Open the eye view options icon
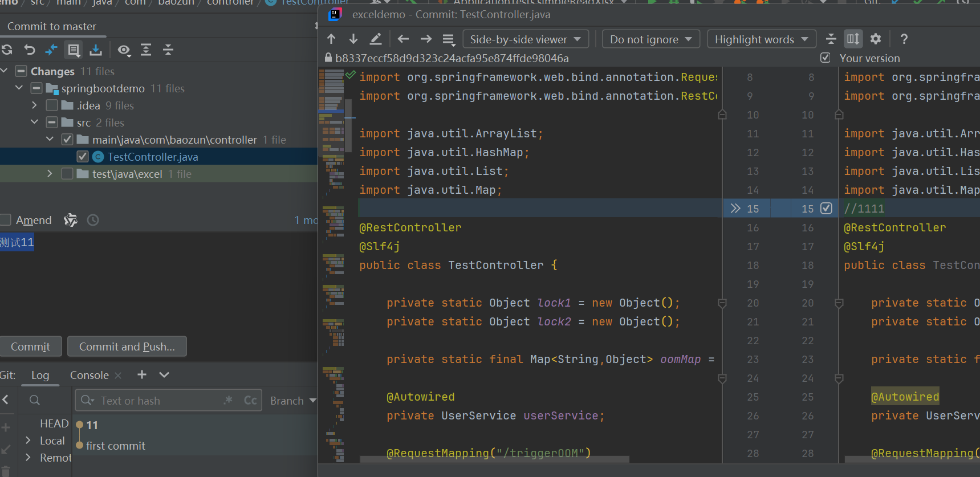The height and width of the screenshot is (477, 980). coord(124,50)
